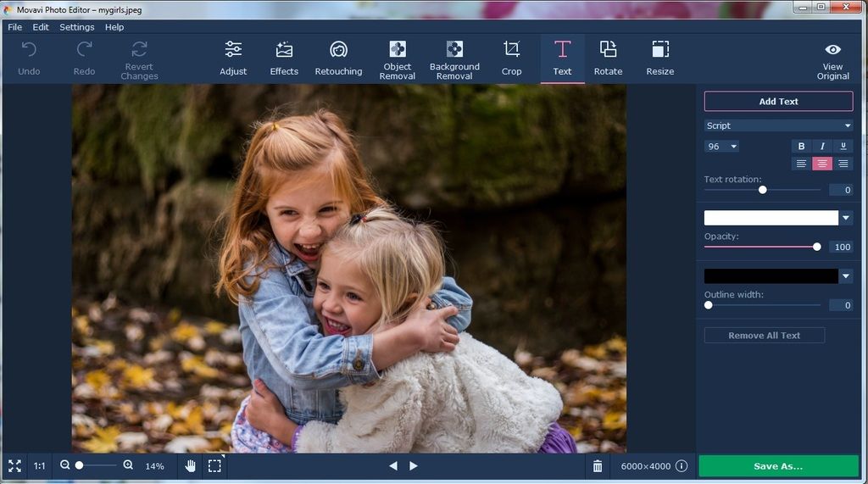Viewport: 868px width, 484px height.
Task: Click the white text color swatch
Action: click(x=771, y=218)
